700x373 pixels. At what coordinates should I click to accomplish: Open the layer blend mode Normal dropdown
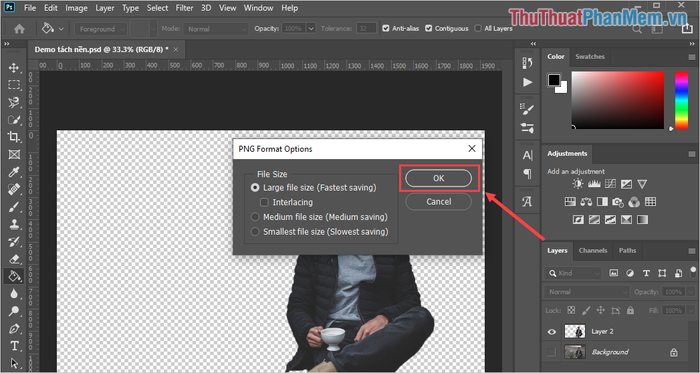point(587,292)
